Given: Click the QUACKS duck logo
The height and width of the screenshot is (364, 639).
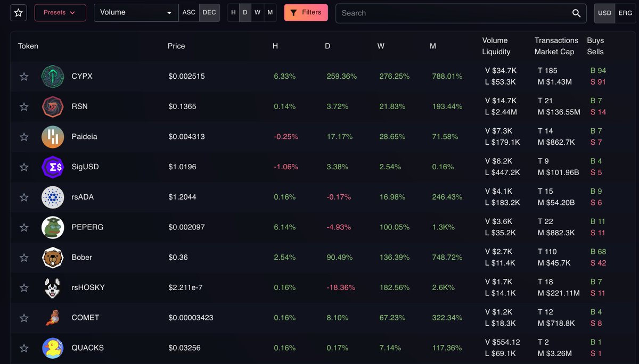Looking at the screenshot, I should pyautogui.click(x=53, y=348).
